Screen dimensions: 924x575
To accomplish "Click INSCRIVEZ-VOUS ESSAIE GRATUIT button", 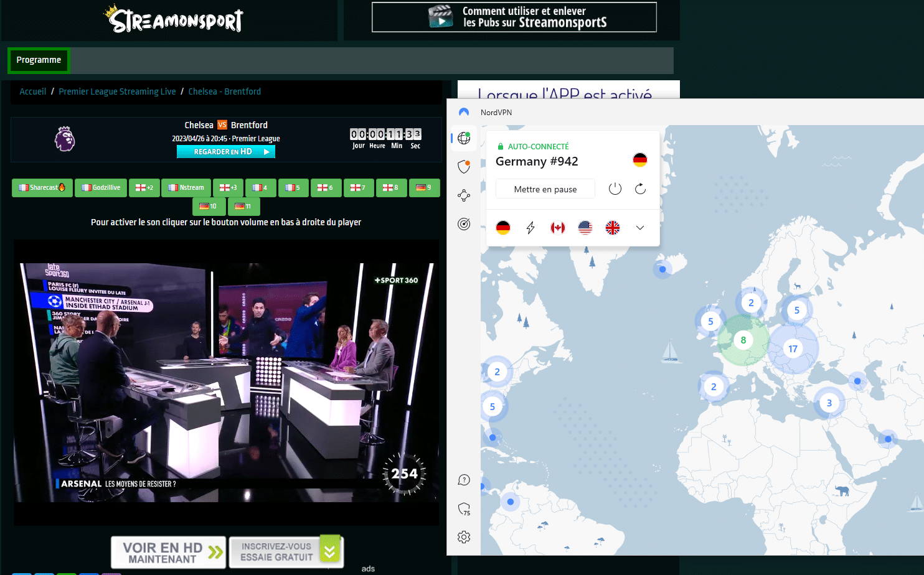I will click(286, 551).
